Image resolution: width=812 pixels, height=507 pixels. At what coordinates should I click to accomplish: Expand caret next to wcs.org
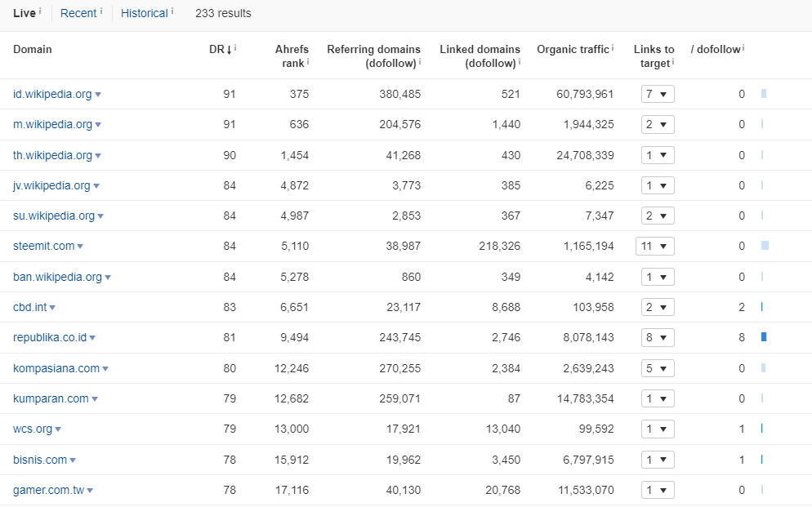click(x=58, y=429)
